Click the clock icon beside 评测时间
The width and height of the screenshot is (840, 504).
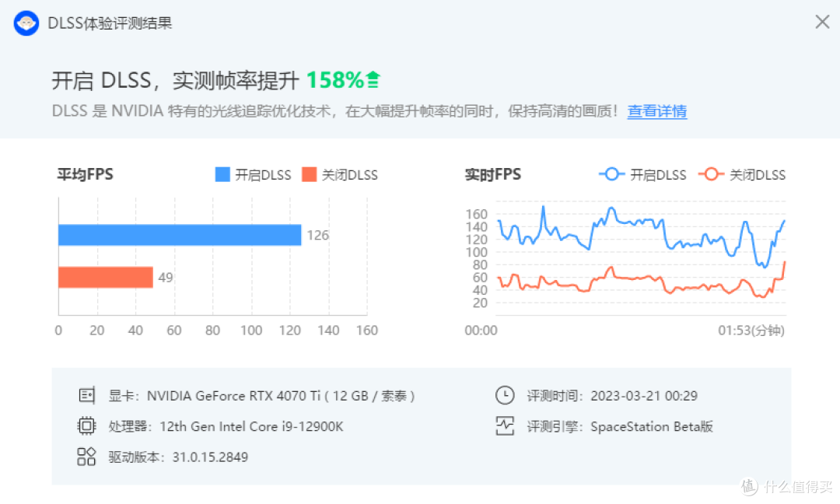(505, 396)
